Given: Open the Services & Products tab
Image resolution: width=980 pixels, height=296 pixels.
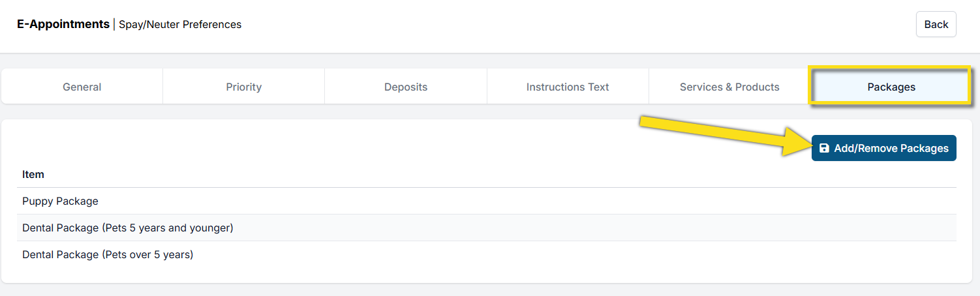Looking at the screenshot, I should coord(729,87).
